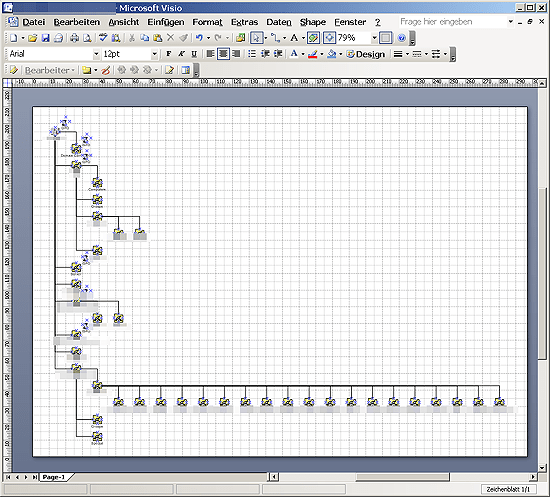The image size is (550, 497).
Task: Apply a bulleted list to text
Action: (x=252, y=54)
